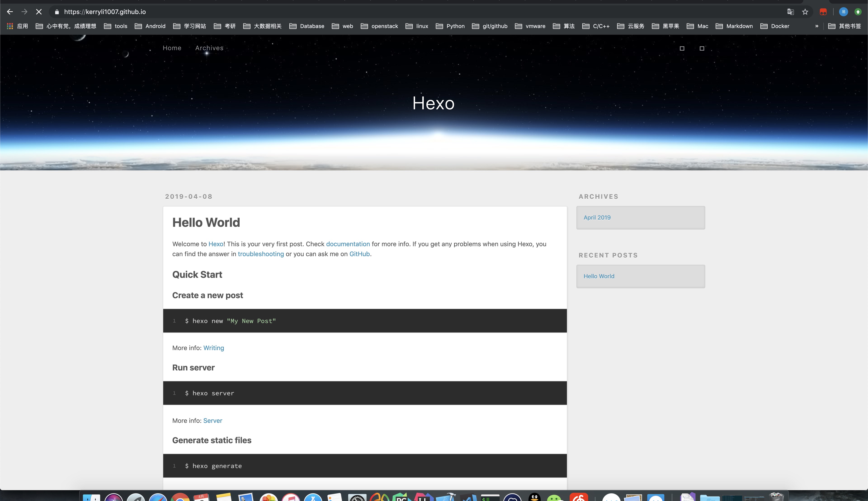The image size is (868, 501).
Task: Open the Hello World post title
Action: pyautogui.click(x=206, y=223)
